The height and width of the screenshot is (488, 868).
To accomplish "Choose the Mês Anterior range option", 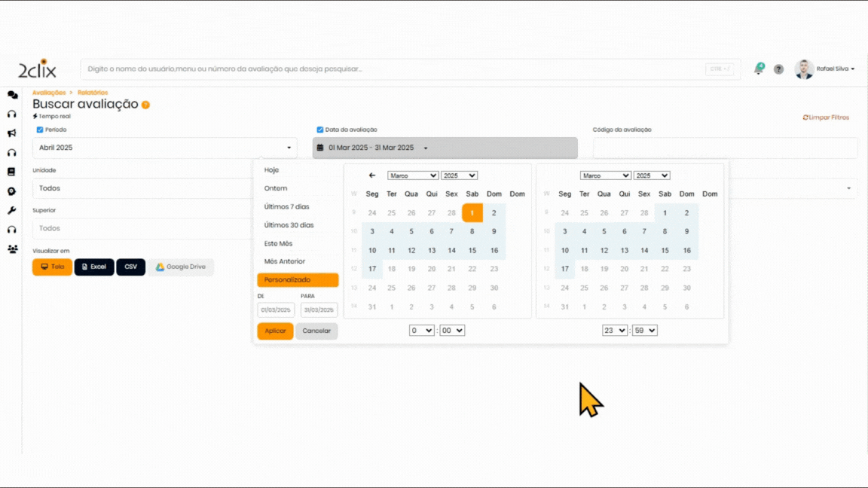I will 285,261.
